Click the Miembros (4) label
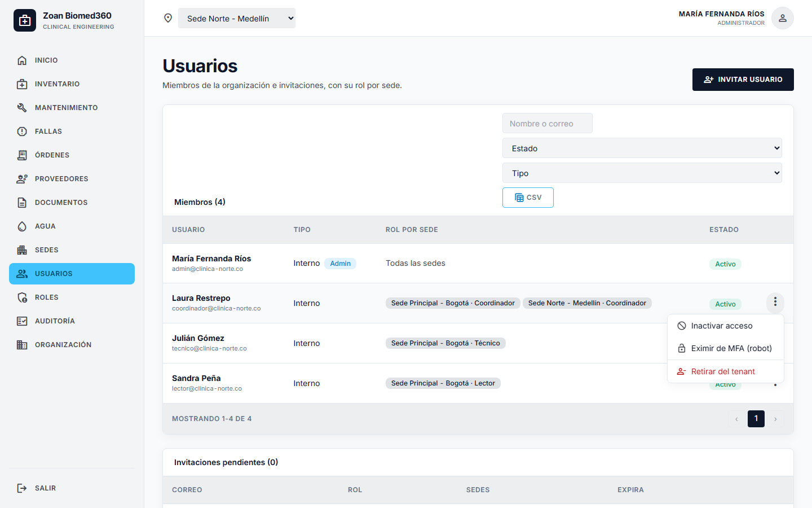This screenshot has height=508, width=812. (200, 202)
